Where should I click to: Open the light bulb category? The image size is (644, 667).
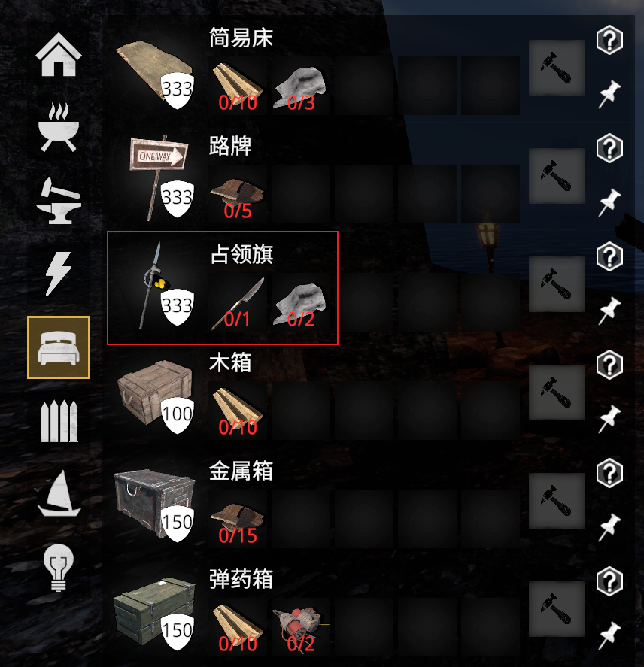pyautogui.click(x=59, y=568)
